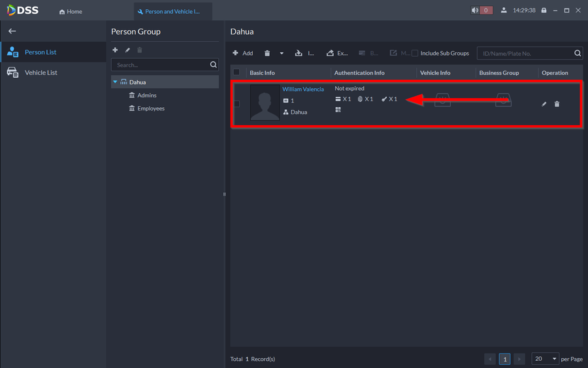Check the row checkbox for William Valencia
The width and height of the screenshot is (588, 368).
237,104
